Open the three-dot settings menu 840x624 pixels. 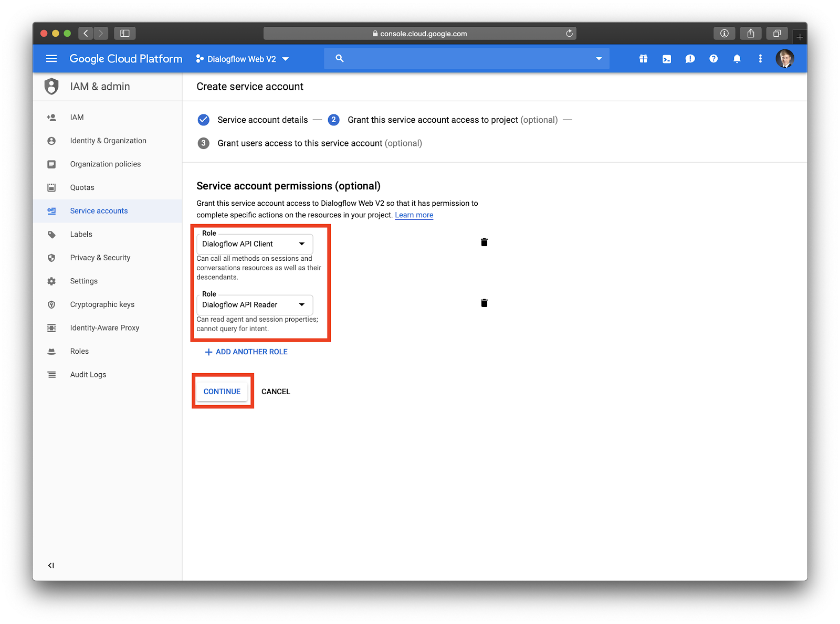(760, 59)
